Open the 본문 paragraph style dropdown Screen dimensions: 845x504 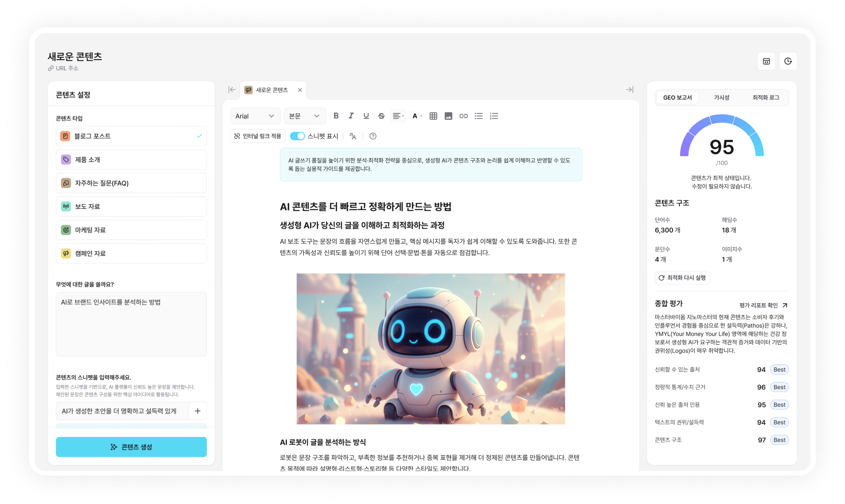[x=304, y=116]
